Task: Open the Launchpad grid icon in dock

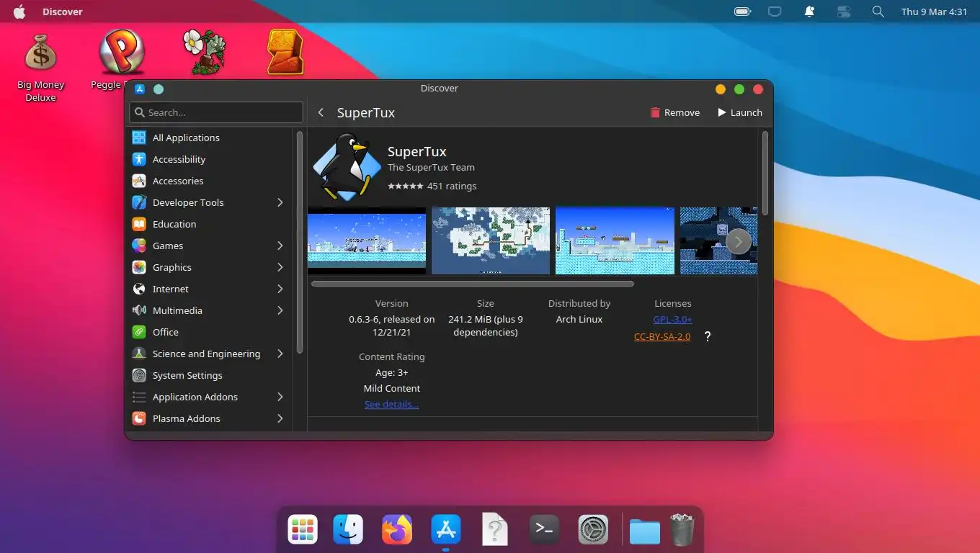Action: (x=303, y=530)
